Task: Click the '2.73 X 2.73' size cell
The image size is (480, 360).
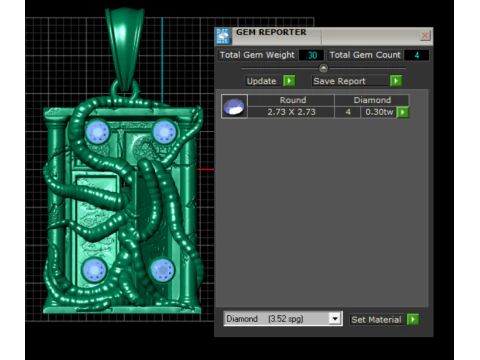Action: point(291,112)
